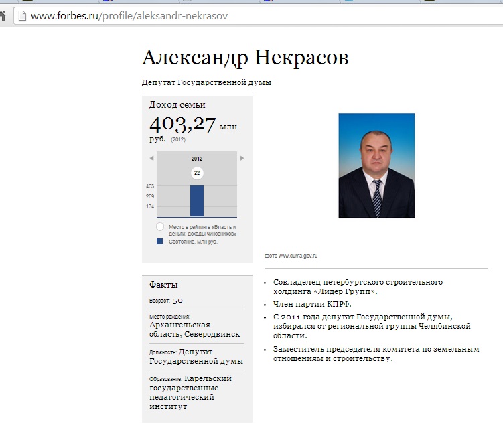Click the blue 2012 income bar

coord(197,201)
